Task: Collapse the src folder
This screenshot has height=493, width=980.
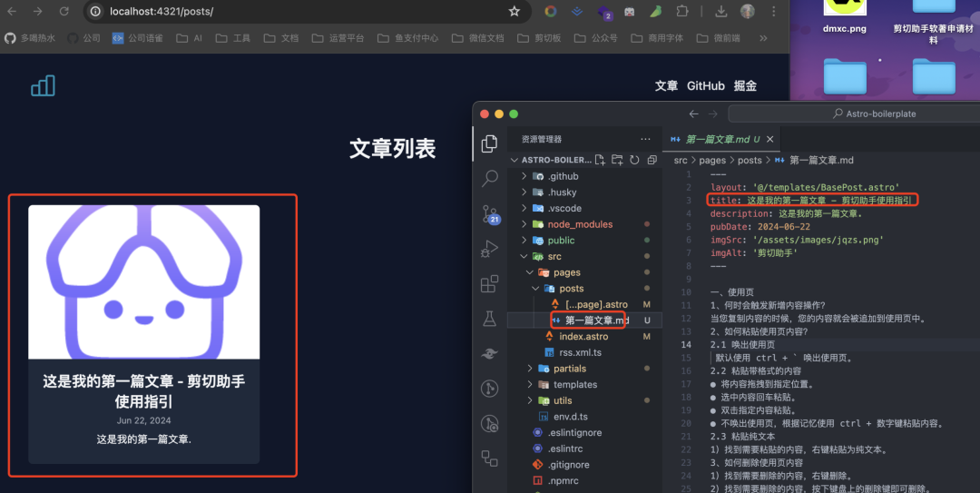Action: coord(554,257)
